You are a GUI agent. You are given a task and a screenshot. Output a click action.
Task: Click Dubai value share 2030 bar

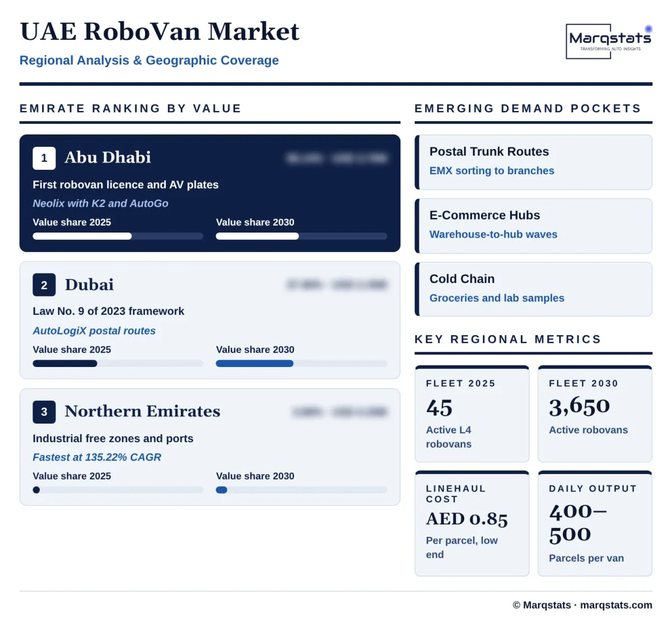point(301,364)
